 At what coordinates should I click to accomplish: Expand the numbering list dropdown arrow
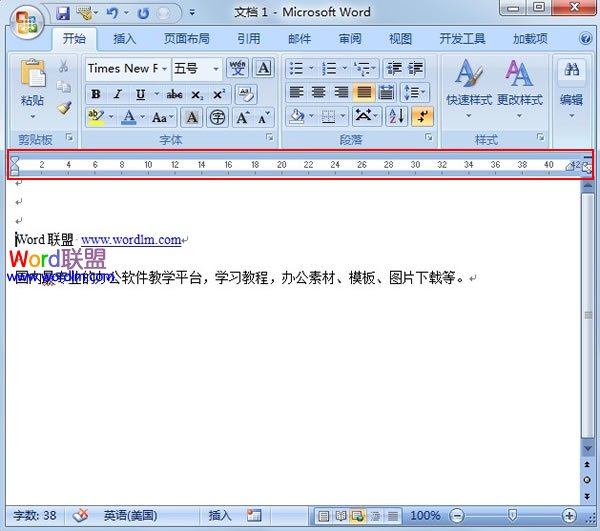[x=344, y=68]
